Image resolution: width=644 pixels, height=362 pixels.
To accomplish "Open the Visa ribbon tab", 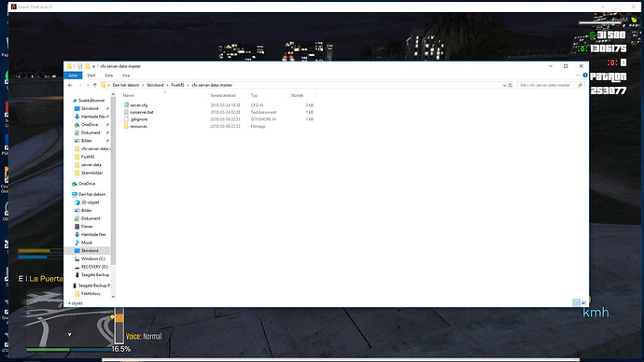I will click(126, 76).
